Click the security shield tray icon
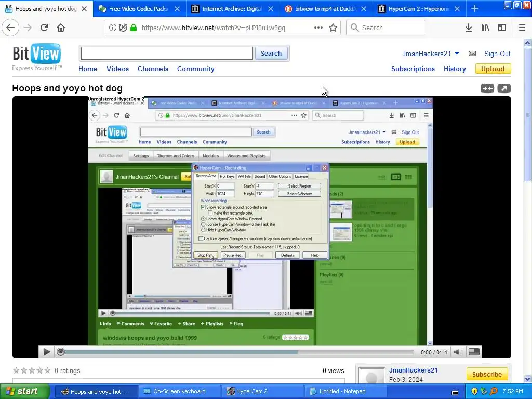The width and height of the screenshot is (532, 399). (x=474, y=391)
